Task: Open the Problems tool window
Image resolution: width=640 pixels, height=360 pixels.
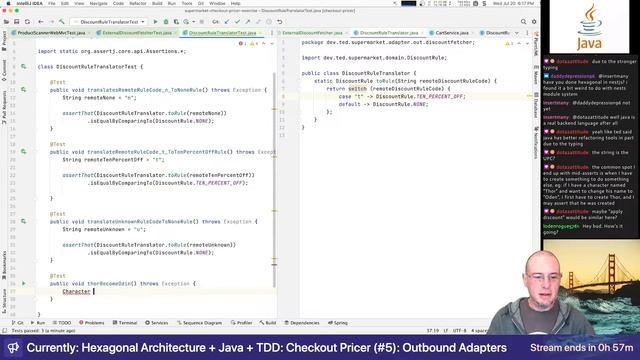Action: (92, 323)
